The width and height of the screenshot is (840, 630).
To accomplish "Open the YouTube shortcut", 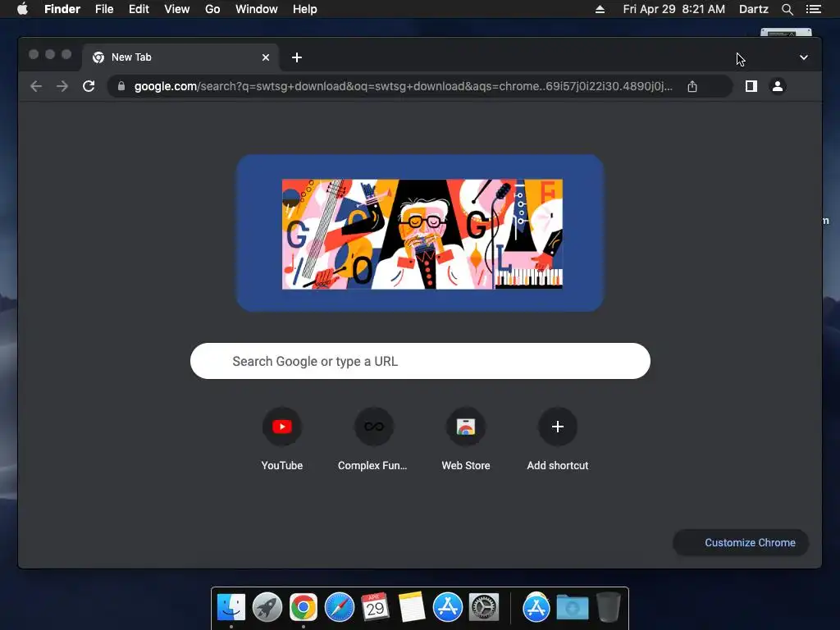I will click(x=282, y=440).
